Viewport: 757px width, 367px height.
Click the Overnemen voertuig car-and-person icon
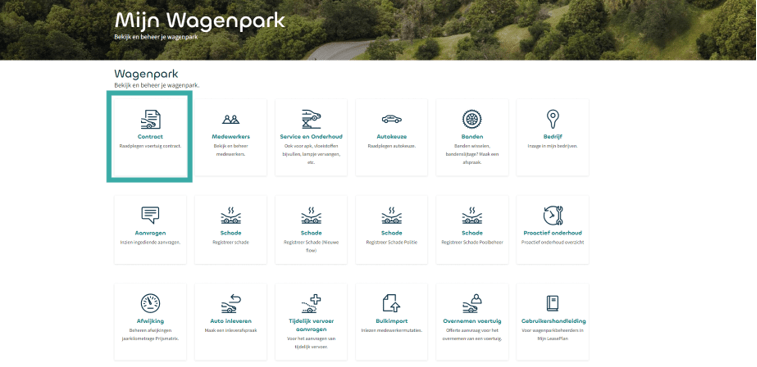coord(472,304)
